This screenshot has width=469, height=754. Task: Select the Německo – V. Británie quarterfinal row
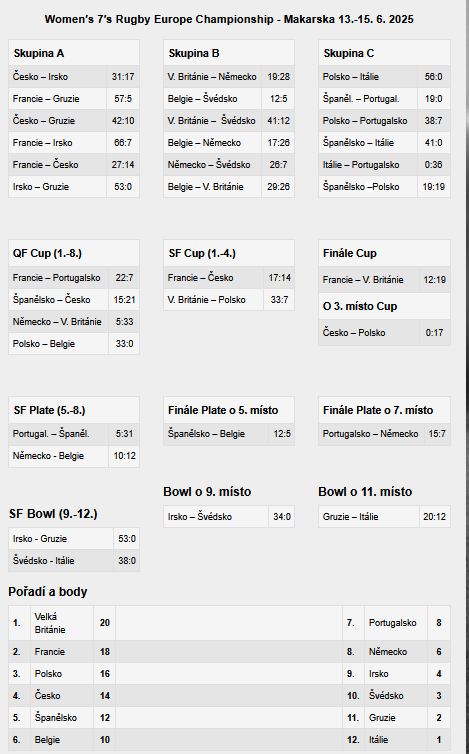pos(74,322)
